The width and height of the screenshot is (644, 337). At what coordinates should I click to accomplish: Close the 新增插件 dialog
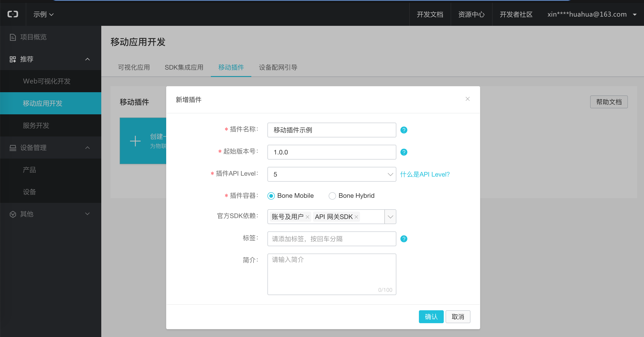click(x=467, y=99)
